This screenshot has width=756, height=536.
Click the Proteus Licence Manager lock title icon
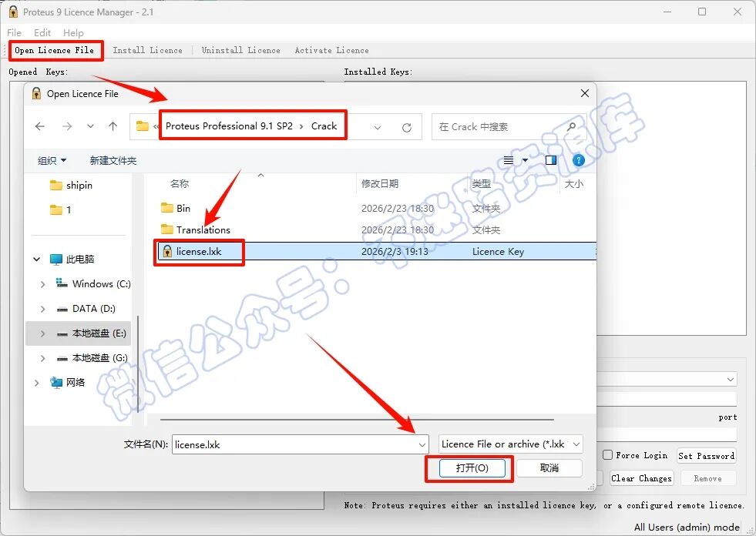coord(13,12)
